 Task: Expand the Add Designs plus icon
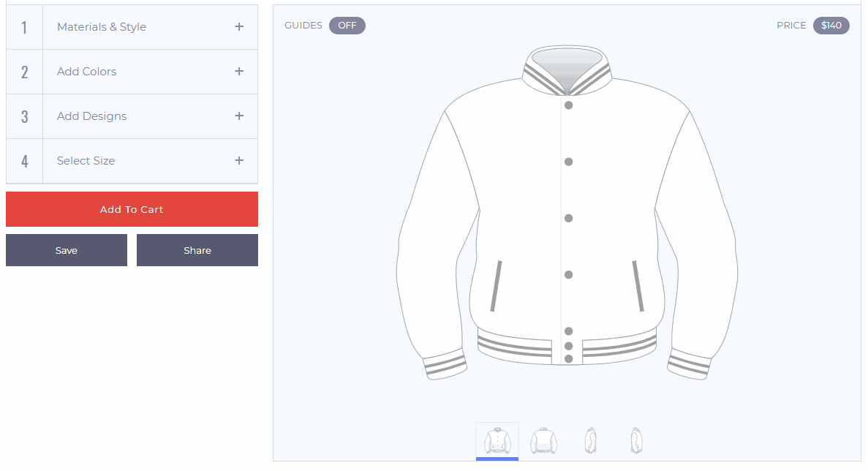point(239,116)
